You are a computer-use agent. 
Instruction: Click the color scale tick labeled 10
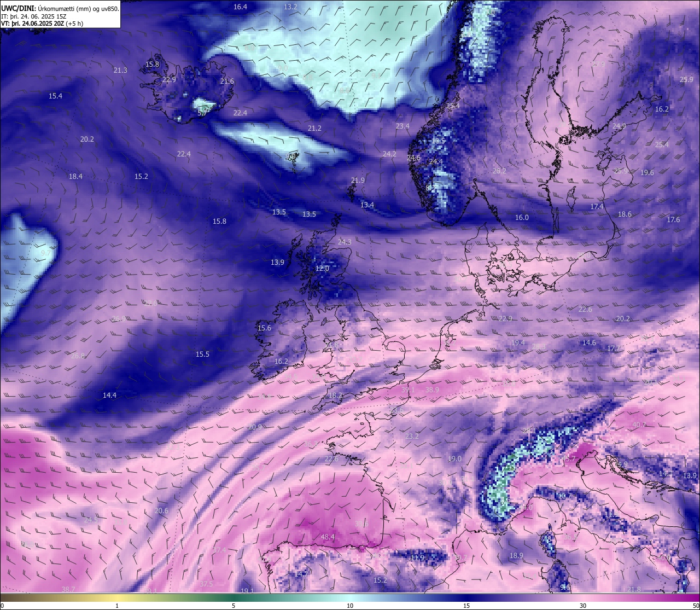tap(350, 606)
